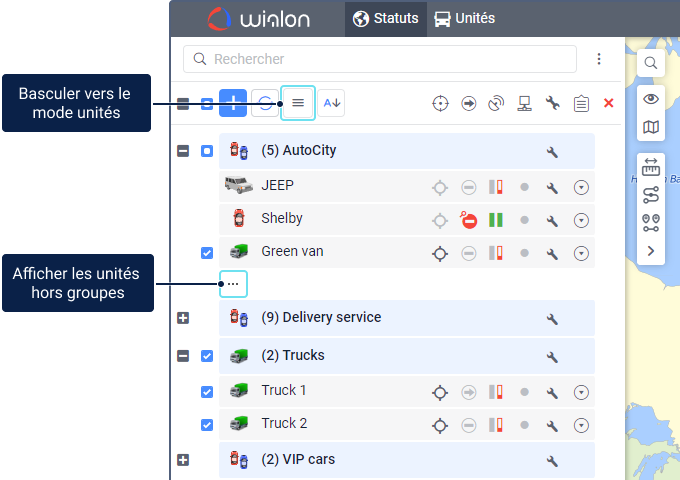Toggle the map eye visibility icon
The image size is (680, 480).
[x=651, y=99]
